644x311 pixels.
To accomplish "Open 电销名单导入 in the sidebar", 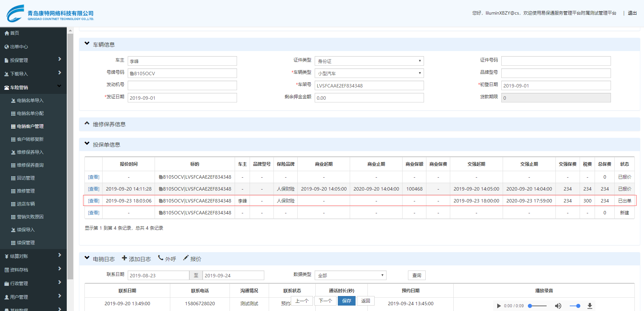I will [x=30, y=100].
